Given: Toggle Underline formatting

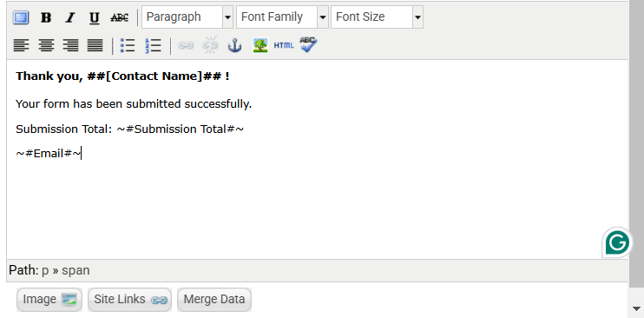Looking at the screenshot, I should pyautogui.click(x=95, y=17).
